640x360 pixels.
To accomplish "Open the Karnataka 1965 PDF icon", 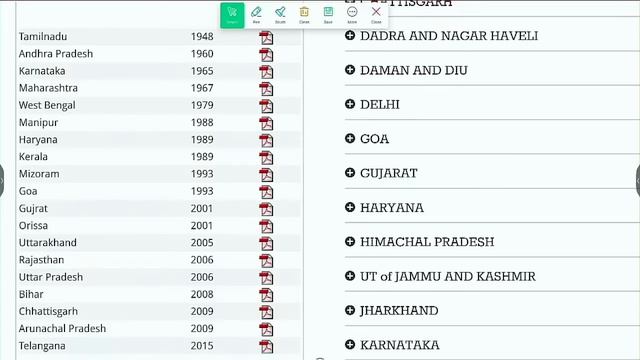I will (x=266, y=72).
